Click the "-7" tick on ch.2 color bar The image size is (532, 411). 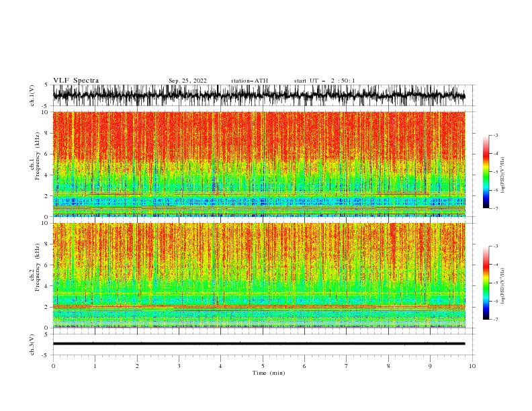[495, 320]
